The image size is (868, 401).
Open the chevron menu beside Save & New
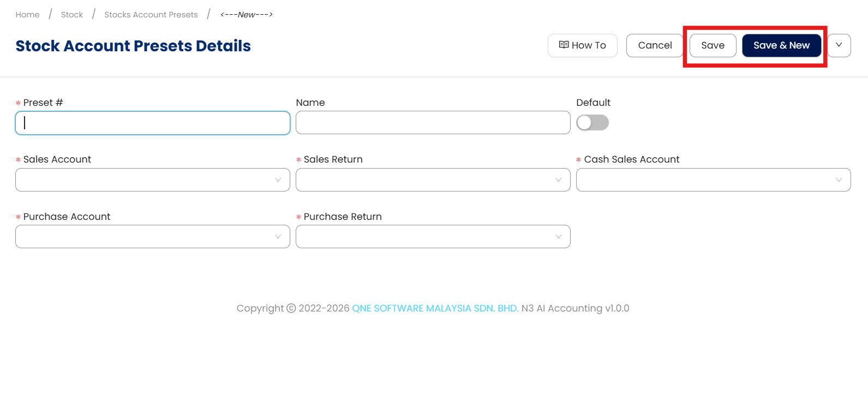(x=839, y=45)
